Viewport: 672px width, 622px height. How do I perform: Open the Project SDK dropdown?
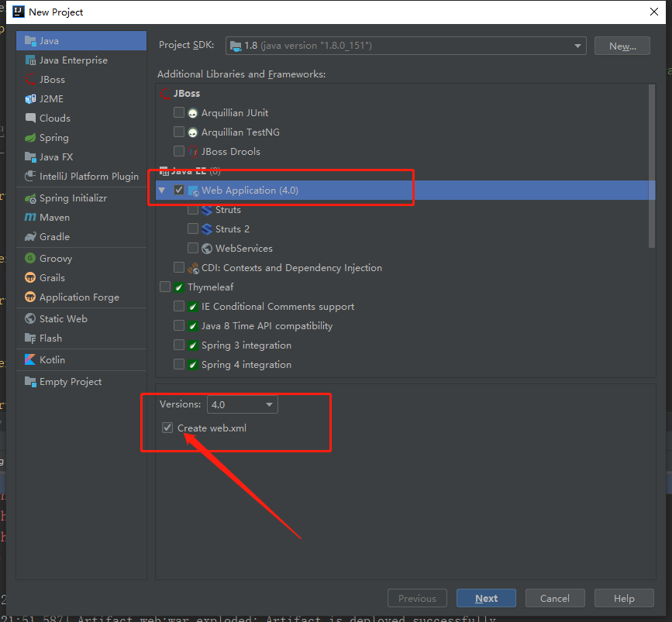405,46
